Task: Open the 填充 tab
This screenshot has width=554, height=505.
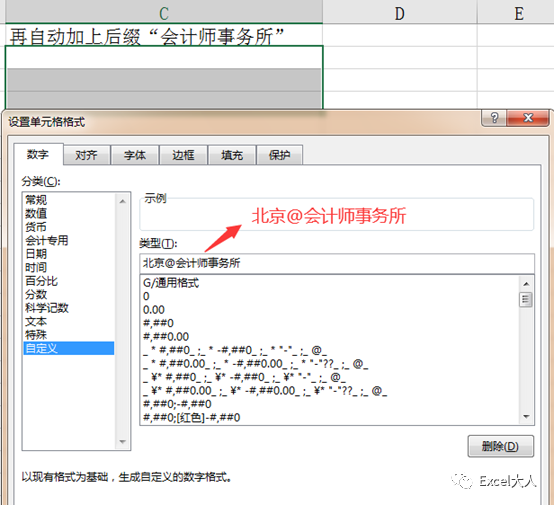Action: pyautogui.click(x=232, y=155)
